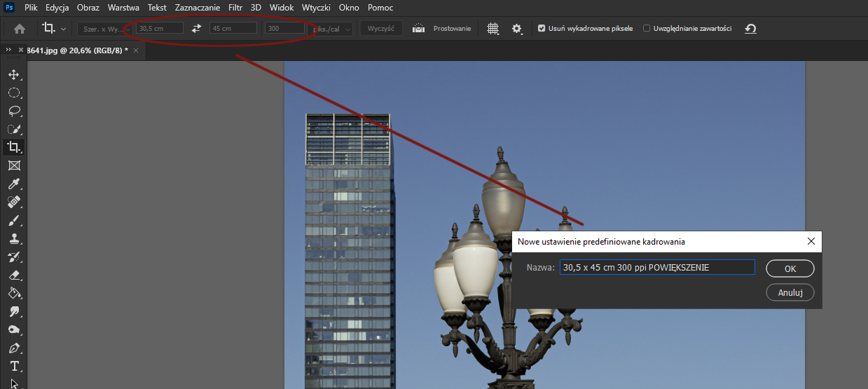Choose the Clone Stamp tool
The width and height of the screenshot is (868, 389).
click(13, 238)
